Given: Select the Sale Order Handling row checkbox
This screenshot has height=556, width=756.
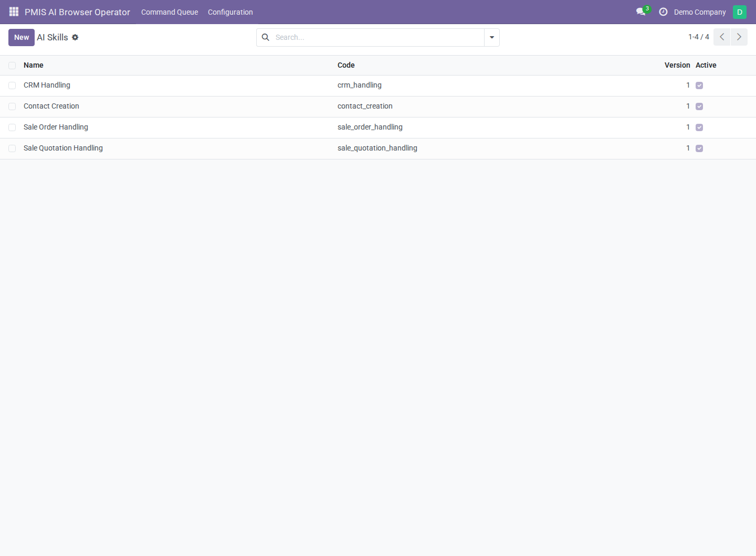Looking at the screenshot, I should [x=12, y=127].
